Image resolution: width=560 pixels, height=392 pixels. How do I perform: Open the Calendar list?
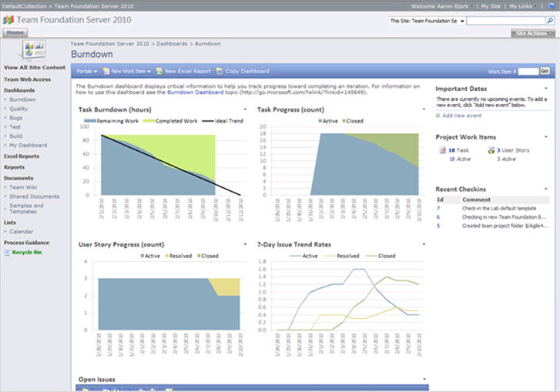point(22,232)
